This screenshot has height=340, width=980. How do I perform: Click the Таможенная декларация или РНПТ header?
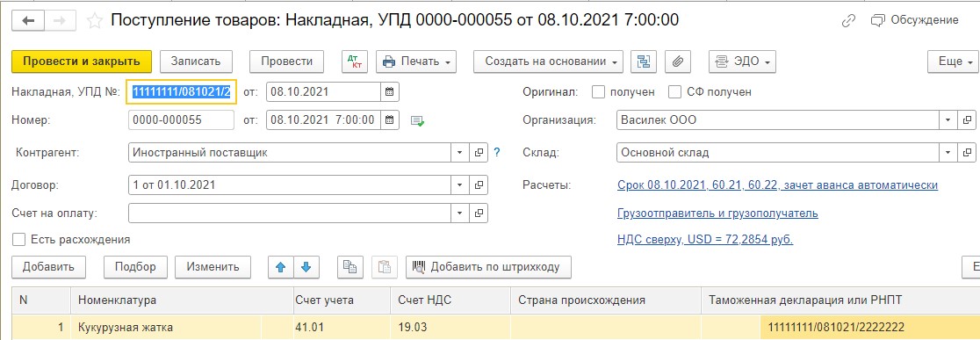tap(840, 300)
